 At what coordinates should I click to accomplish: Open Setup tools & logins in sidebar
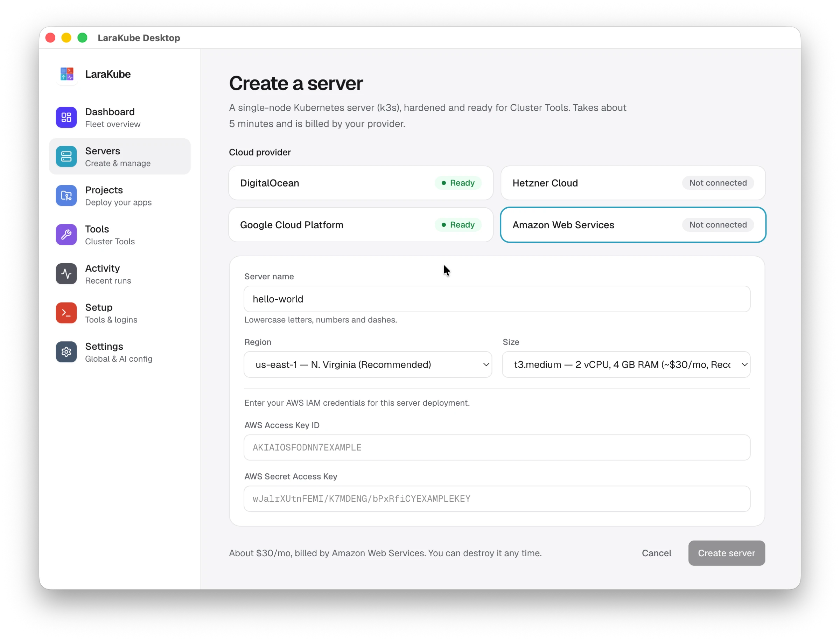tap(120, 313)
